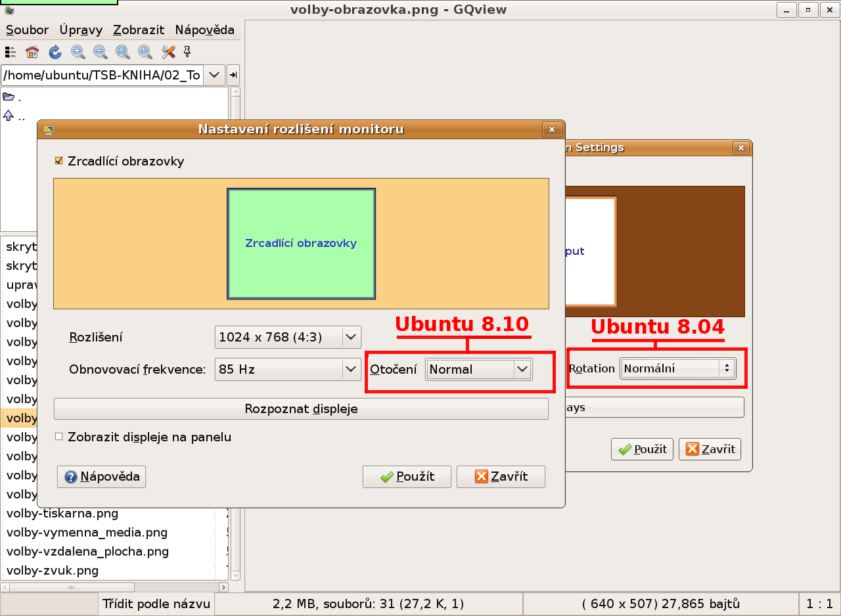The height and width of the screenshot is (616, 841).
Task: Enable Zobrazit displeje na panelu checkbox
Action: click(59, 437)
